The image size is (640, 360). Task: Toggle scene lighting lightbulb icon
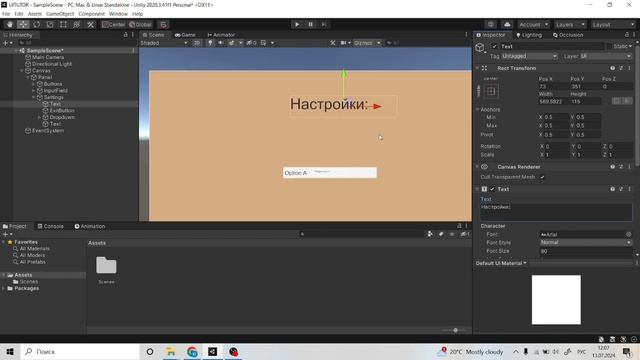point(210,43)
